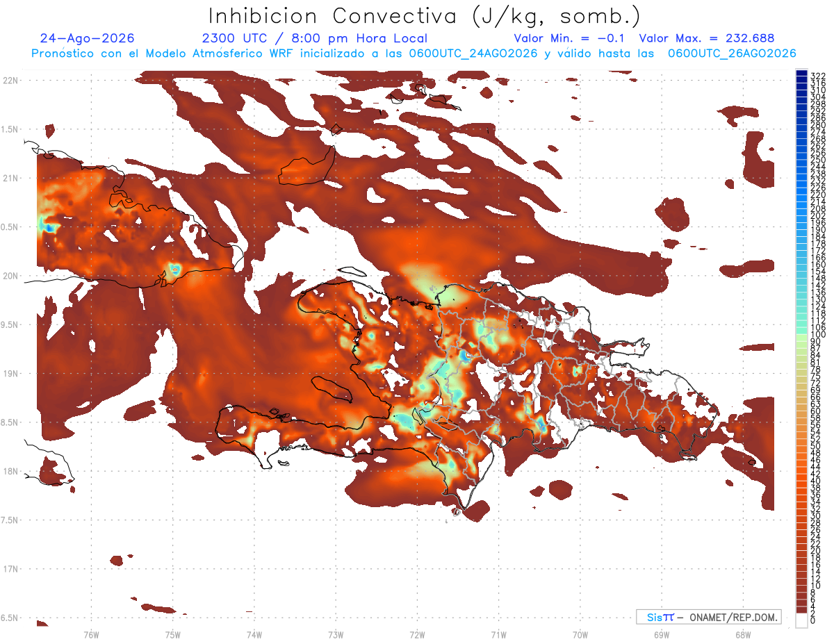Viewport: 834px width, 644px height.
Task: Click the 'Inhibicion Convectiva (J/kg, somb.)' title
Action: point(425,17)
